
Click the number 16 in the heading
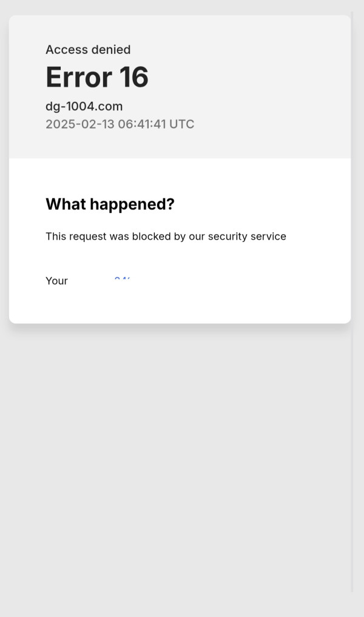(x=133, y=78)
